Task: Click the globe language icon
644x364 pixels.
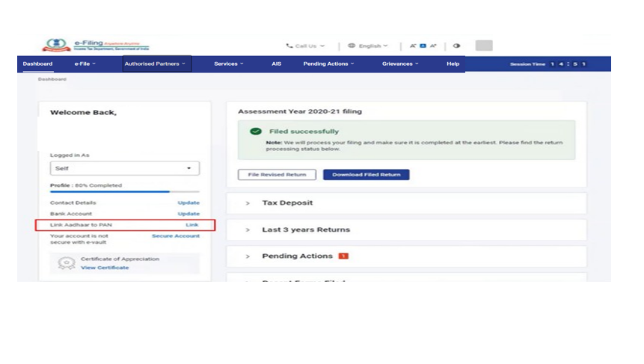Action: click(352, 46)
